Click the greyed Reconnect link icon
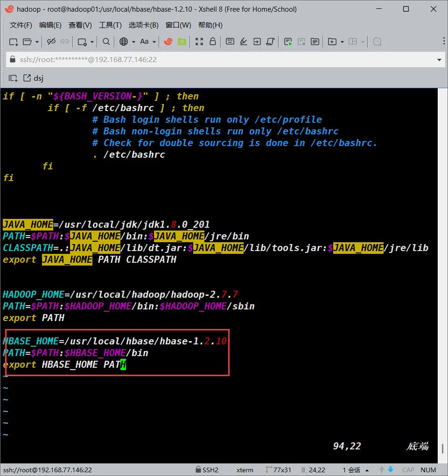 click(65, 42)
